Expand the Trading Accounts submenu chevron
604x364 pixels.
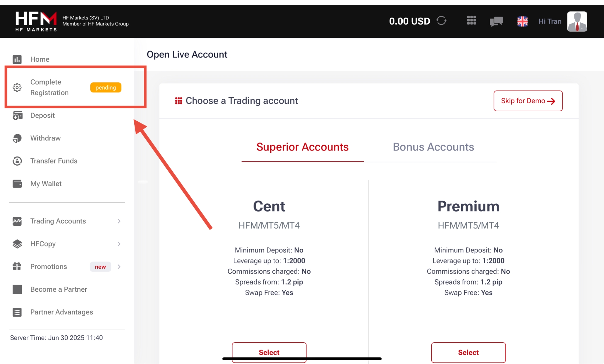119,221
